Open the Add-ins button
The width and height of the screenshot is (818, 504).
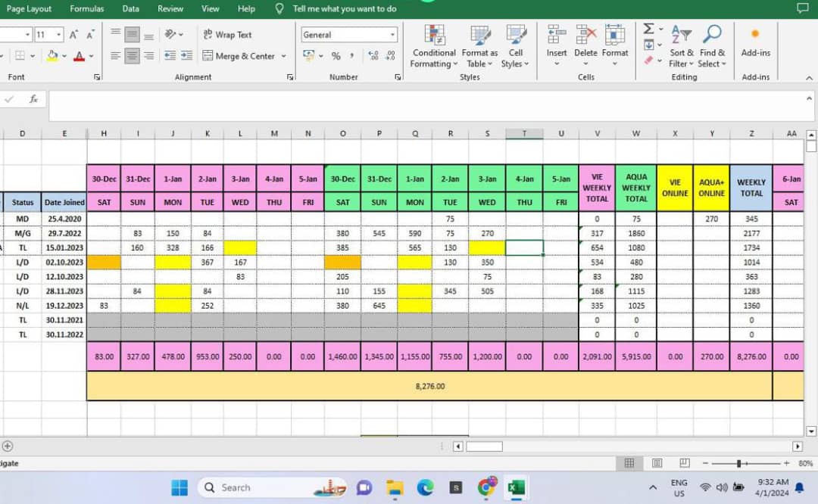(755, 41)
